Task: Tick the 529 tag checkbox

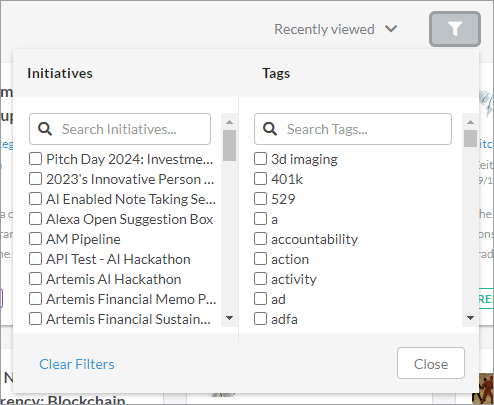Action: click(260, 199)
